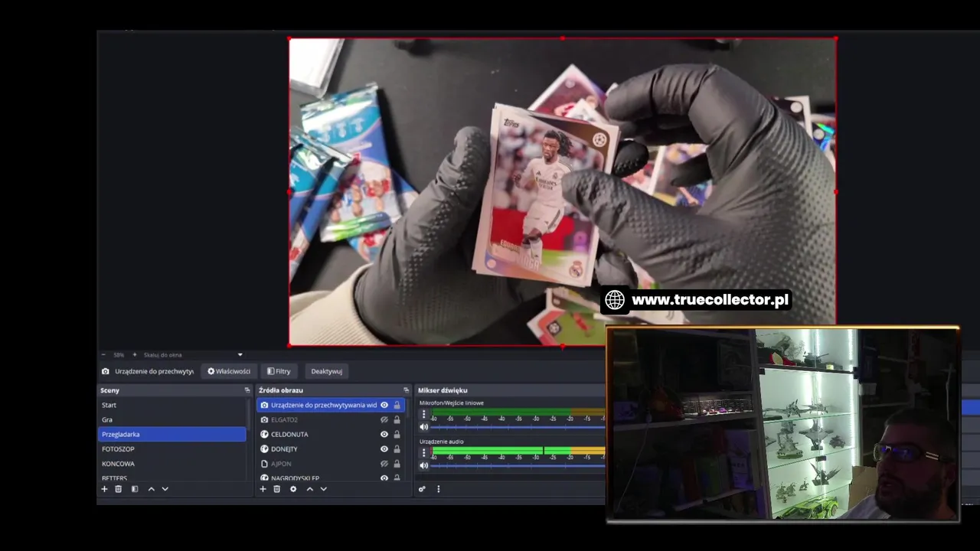Image resolution: width=980 pixels, height=551 pixels.
Task: Toggle lock on the DONEJTY source
Action: 397,448
